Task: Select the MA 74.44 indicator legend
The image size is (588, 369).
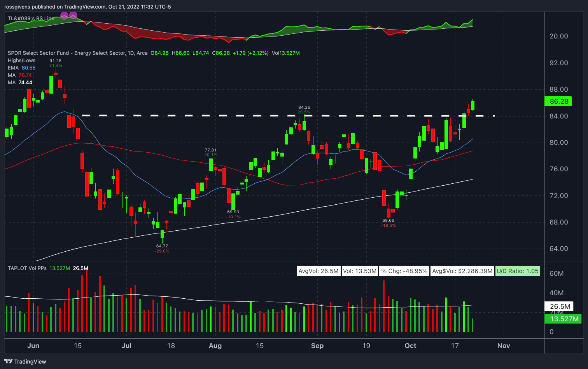Action: [20, 82]
